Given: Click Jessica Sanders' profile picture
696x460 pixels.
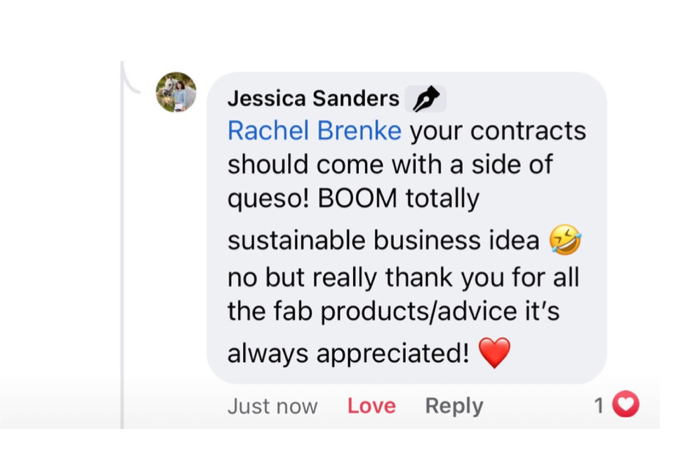Looking at the screenshot, I should pos(176,93).
